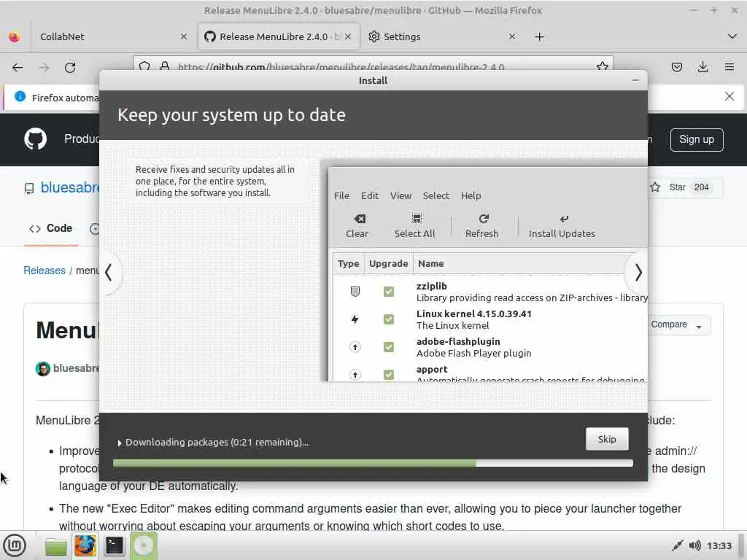Close the CollabNet tab
Viewport: 747px width, 560px height.
tap(184, 36)
